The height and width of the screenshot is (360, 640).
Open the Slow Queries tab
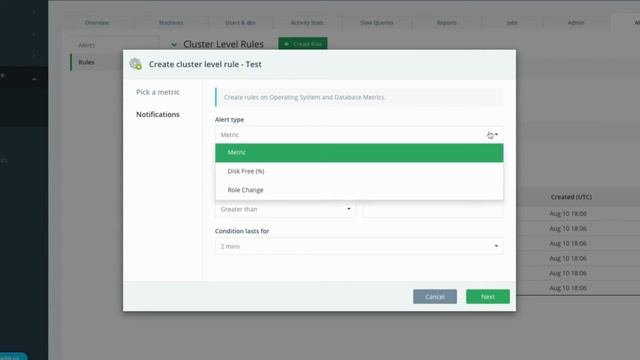(377, 23)
